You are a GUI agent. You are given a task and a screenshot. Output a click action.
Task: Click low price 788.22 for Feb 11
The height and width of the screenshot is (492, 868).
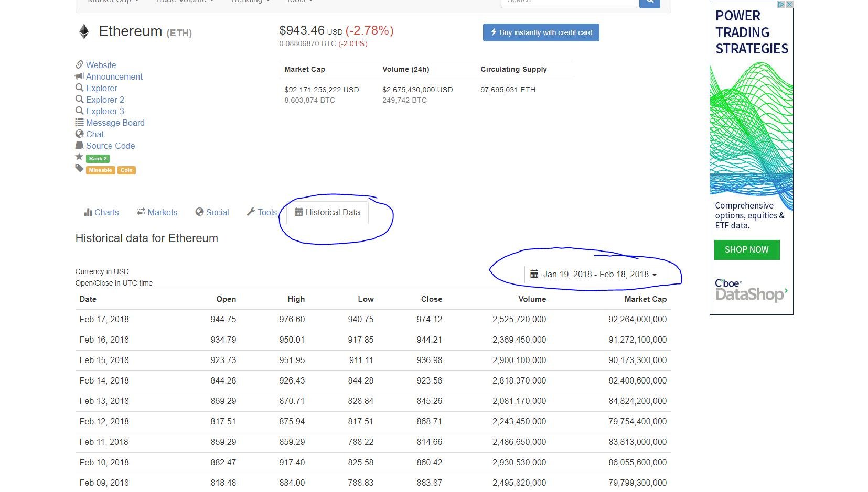pos(361,442)
